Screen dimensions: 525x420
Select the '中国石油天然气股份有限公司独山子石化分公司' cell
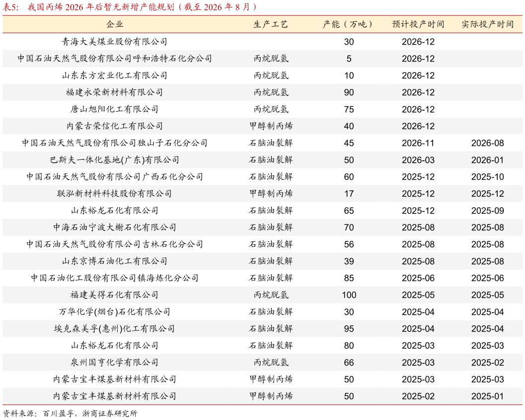(x=115, y=143)
